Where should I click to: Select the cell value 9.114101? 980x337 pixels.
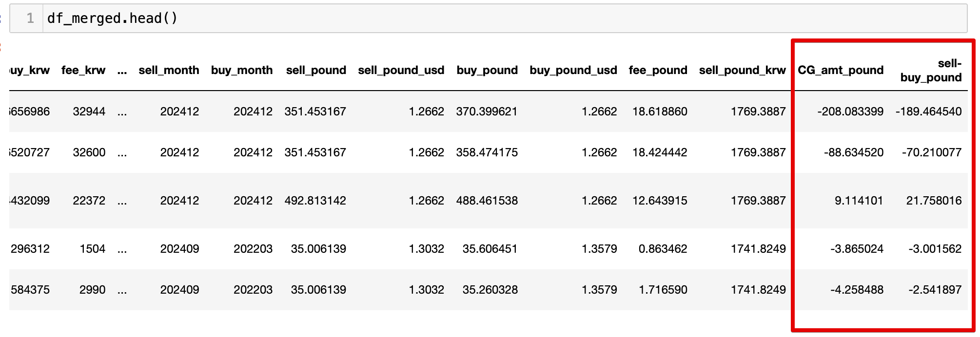pyautogui.click(x=859, y=201)
